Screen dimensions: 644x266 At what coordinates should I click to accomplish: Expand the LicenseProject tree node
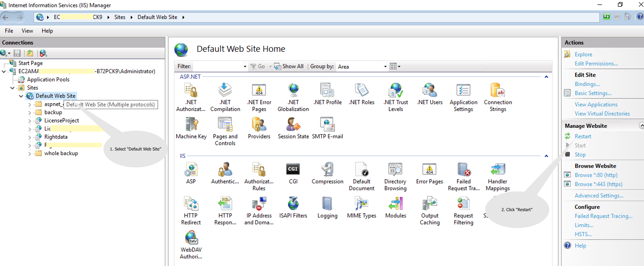point(30,121)
